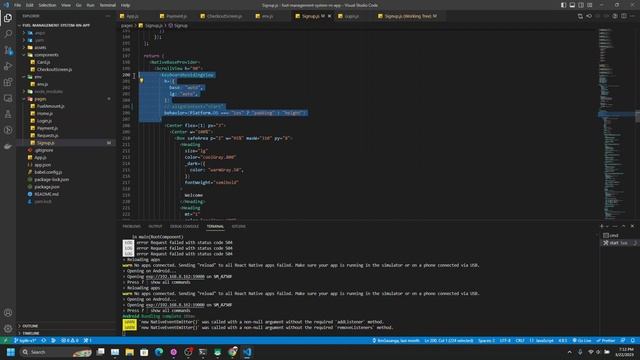The image size is (640, 360).
Task: Click the Visual Studio Code taskbar icon
Action: point(247,352)
